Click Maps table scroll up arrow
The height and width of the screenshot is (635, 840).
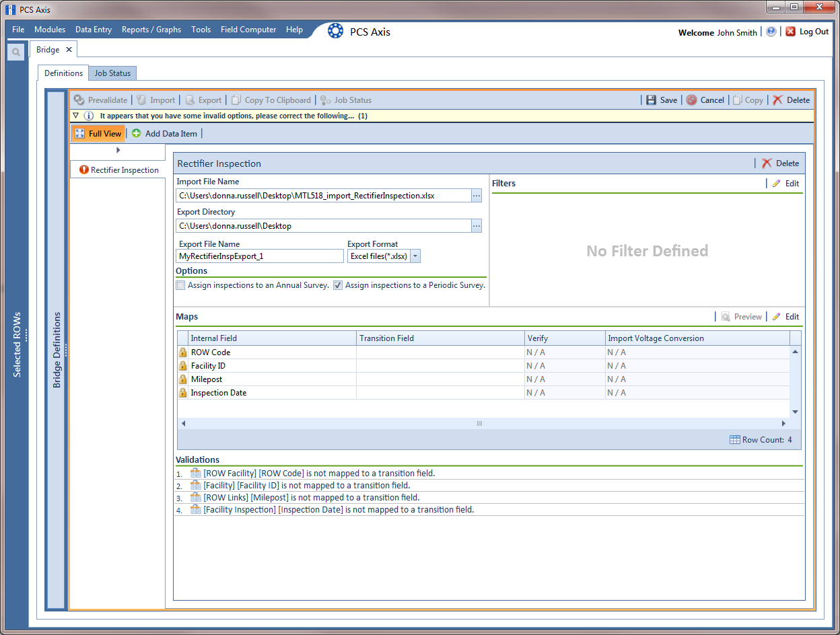pos(795,352)
